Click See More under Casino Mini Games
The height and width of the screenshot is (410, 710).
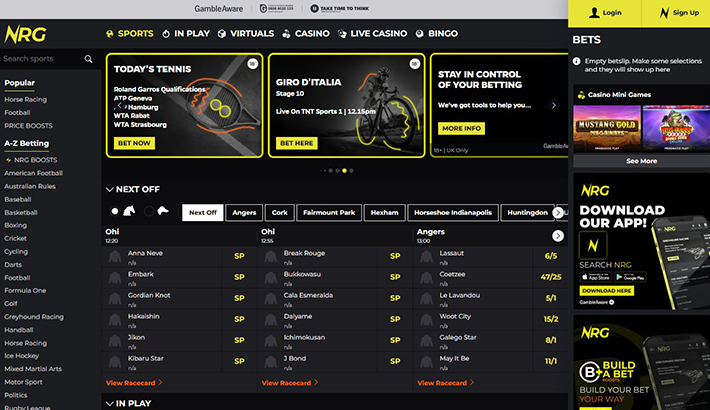point(641,161)
